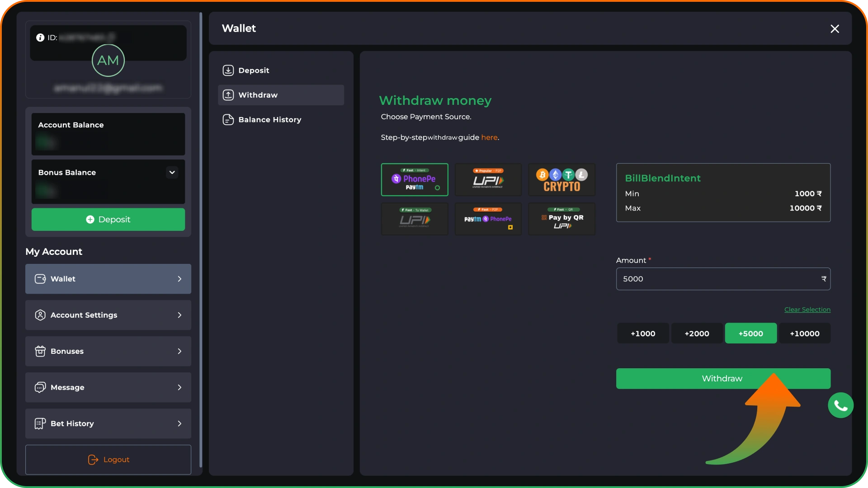868x488 pixels.
Task: Click the Max limit value 10000 ₹
Action: [x=806, y=208]
